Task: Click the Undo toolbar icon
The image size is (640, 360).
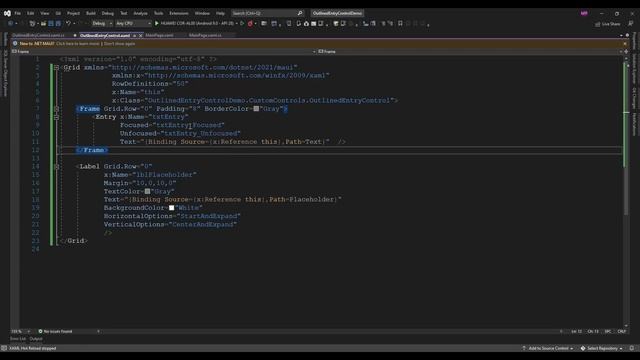Action: point(69,24)
